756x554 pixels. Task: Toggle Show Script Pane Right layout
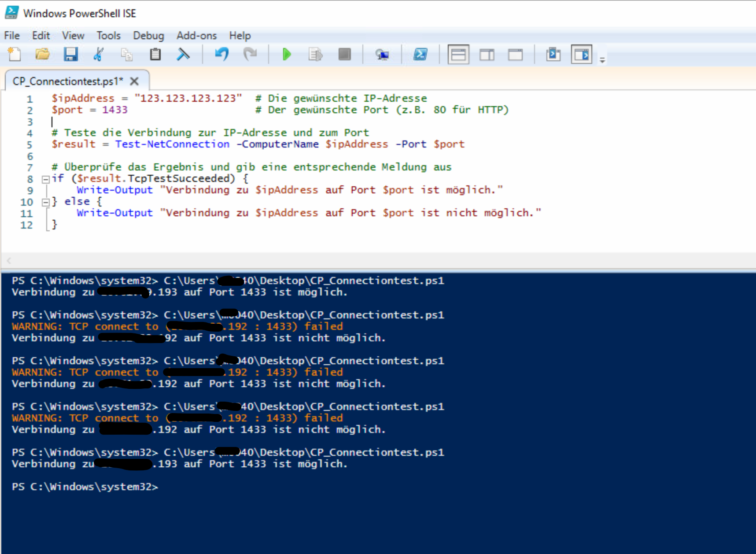[487, 55]
